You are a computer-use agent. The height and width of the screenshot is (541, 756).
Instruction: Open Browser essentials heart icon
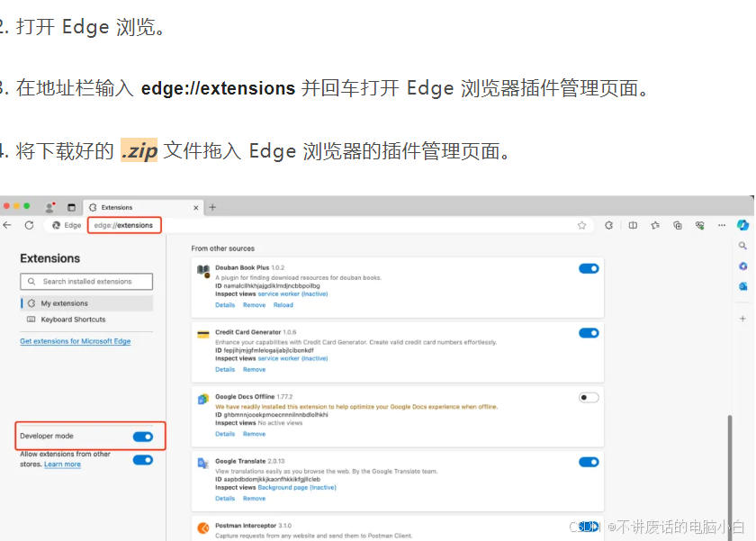[x=700, y=225]
